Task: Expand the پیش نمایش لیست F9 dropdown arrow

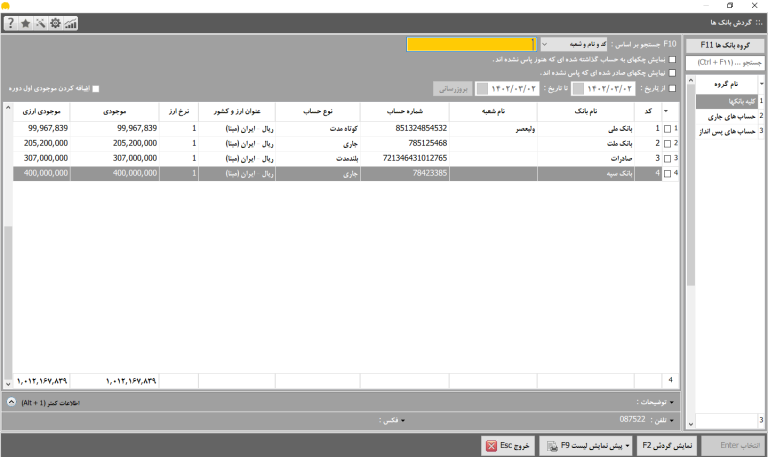Action: [627, 446]
